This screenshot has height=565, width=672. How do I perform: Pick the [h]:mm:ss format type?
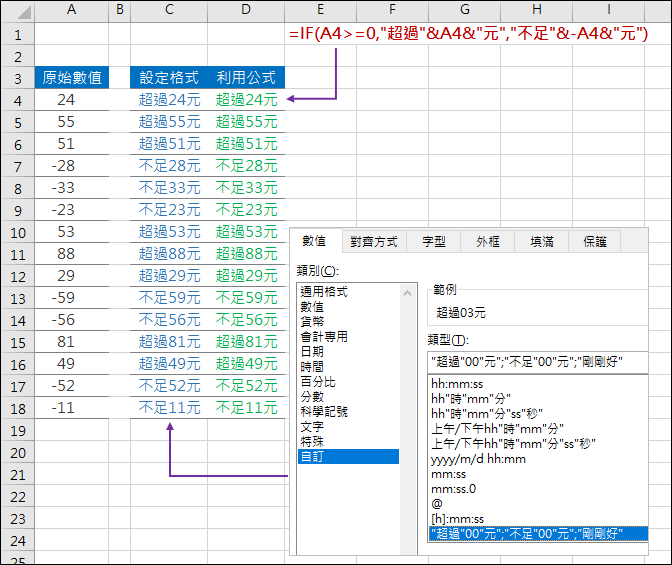pos(538,519)
